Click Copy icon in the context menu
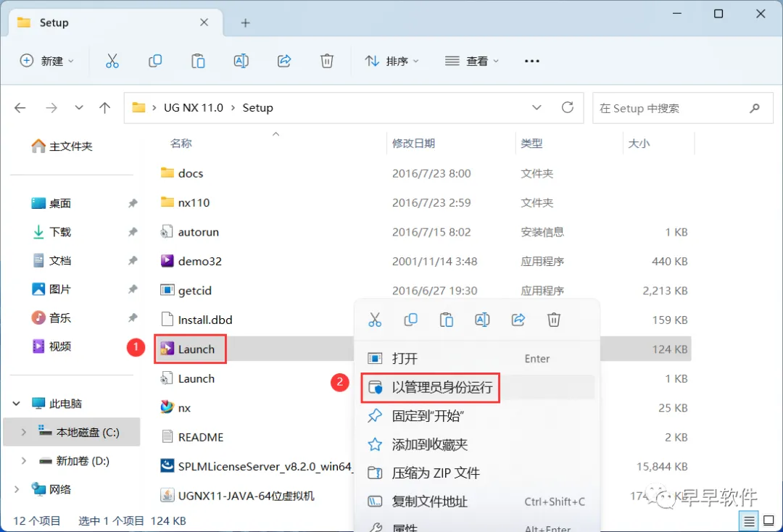The image size is (783, 532). pos(410,320)
